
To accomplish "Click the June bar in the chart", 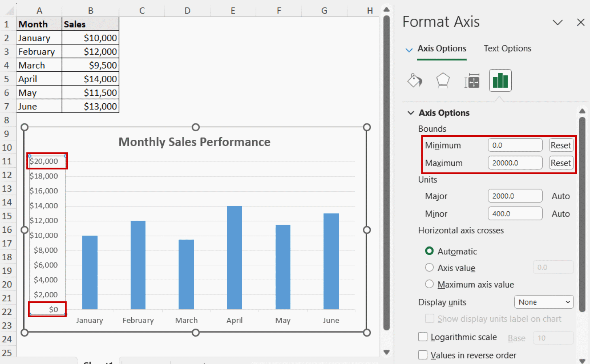I will pyautogui.click(x=331, y=261).
